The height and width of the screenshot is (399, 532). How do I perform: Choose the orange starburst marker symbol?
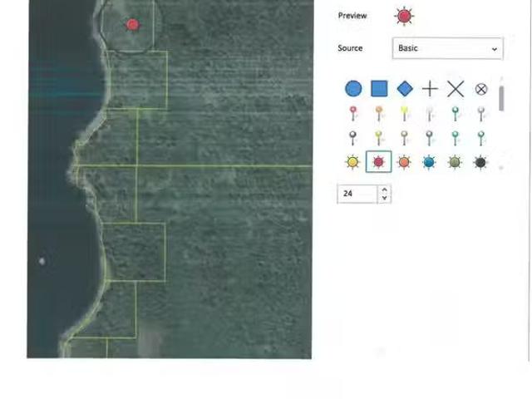(404, 162)
